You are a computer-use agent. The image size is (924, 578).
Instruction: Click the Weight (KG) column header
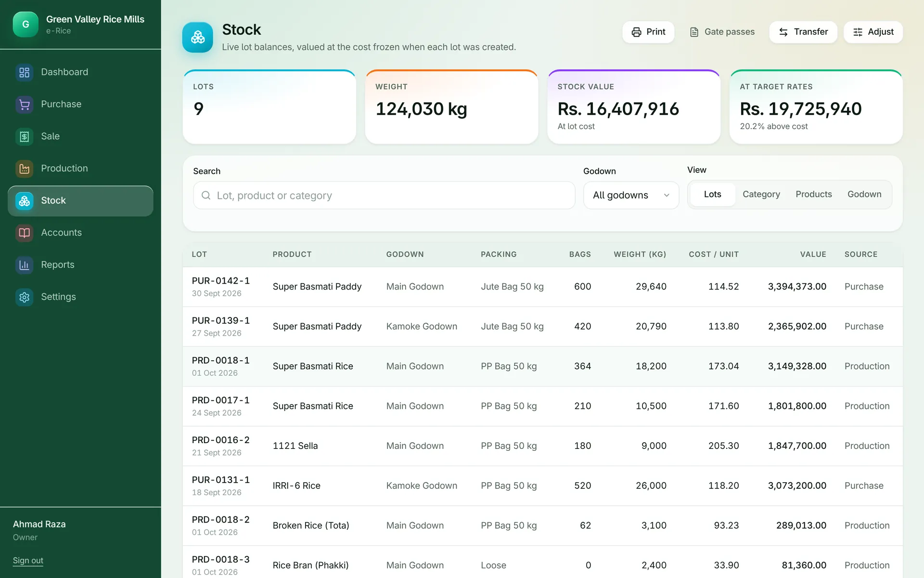coord(640,254)
